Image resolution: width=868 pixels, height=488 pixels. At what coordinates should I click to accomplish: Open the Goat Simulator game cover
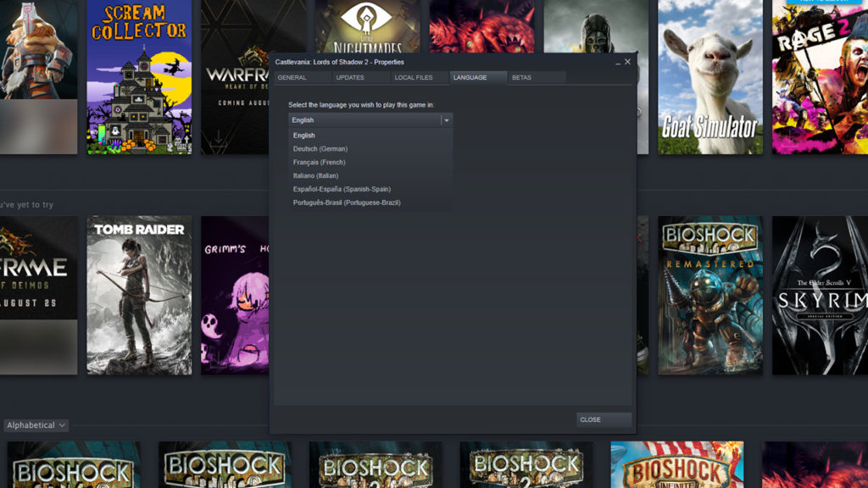point(709,76)
